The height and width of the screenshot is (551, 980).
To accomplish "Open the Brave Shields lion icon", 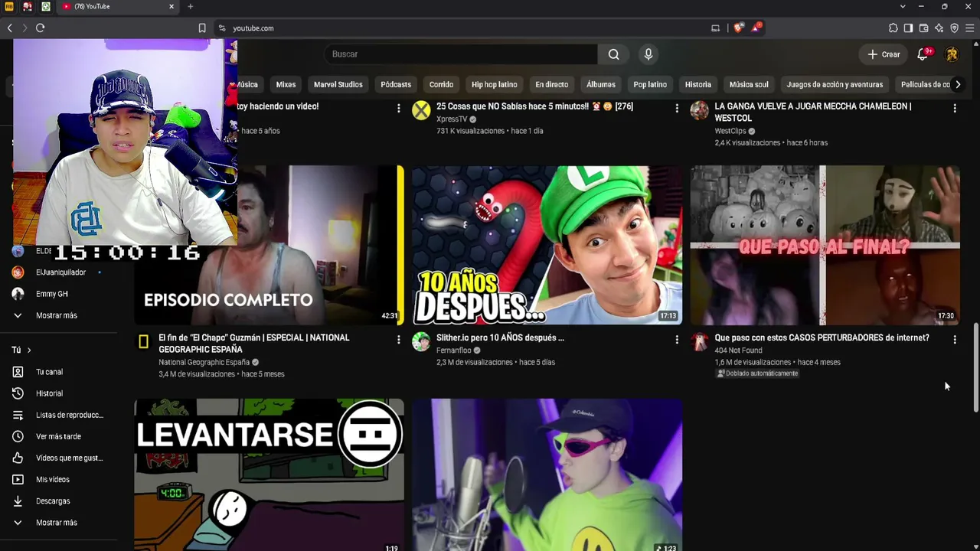I will pos(738,28).
